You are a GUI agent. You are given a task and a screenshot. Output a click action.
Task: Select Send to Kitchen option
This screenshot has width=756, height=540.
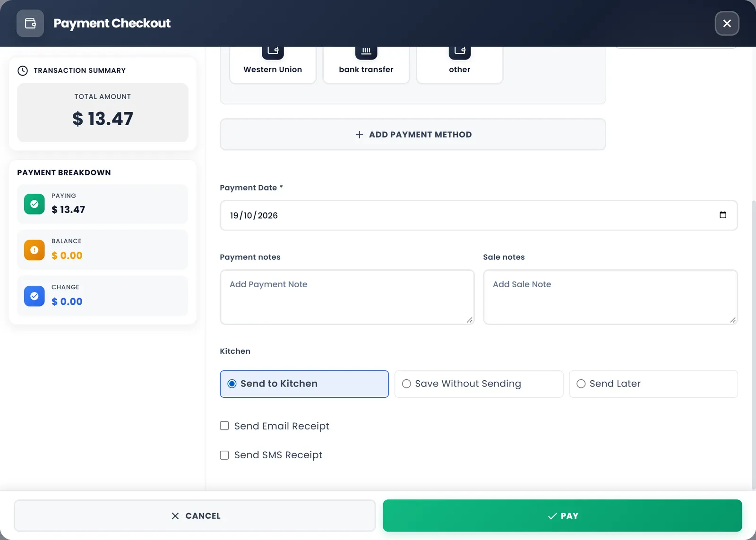click(x=304, y=384)
